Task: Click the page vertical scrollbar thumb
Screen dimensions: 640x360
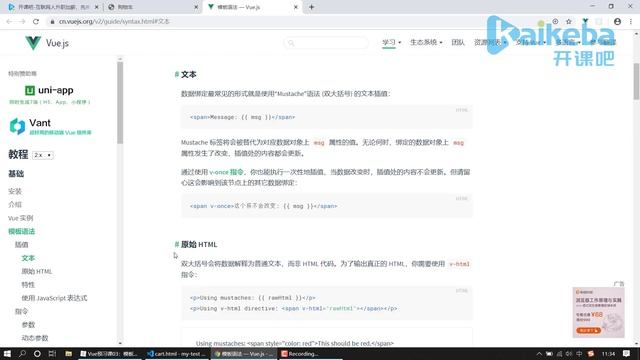Action: pos(636,81)
